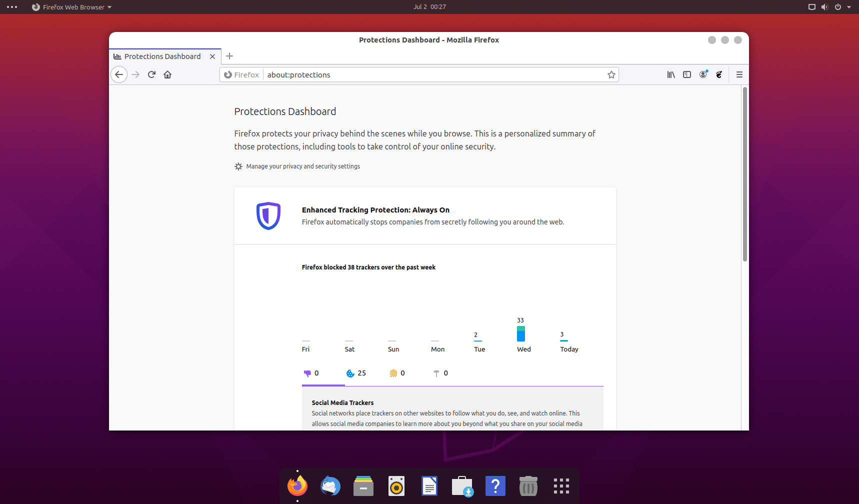
Task: Click the Wed bar showing 33 trackers
Action: [521, 333]
